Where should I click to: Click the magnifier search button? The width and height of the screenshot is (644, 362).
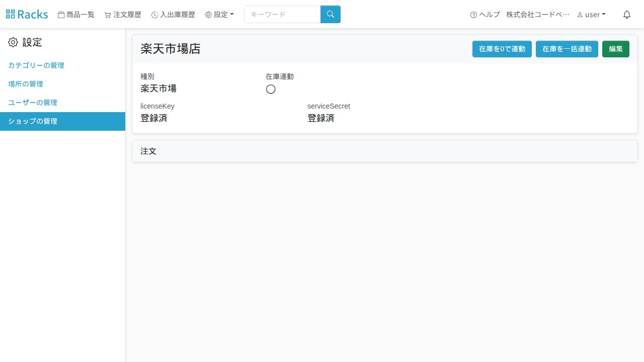(331, 14)
